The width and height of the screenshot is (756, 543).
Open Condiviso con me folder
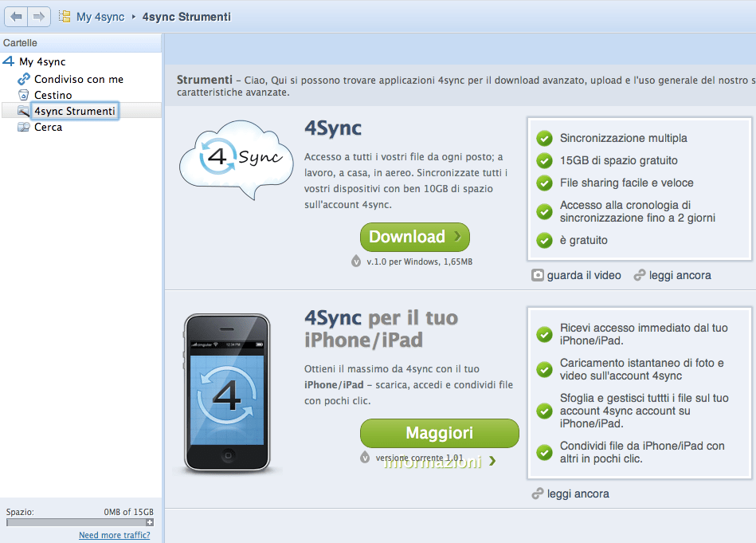(x=79, y=79)
